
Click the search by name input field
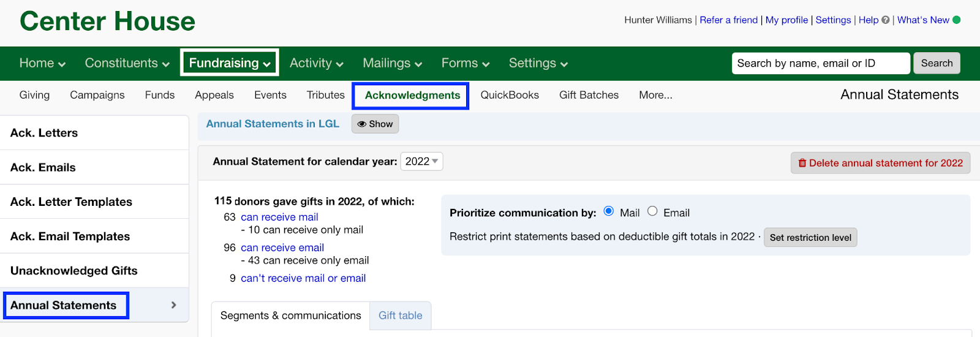(x=821, y=63)
